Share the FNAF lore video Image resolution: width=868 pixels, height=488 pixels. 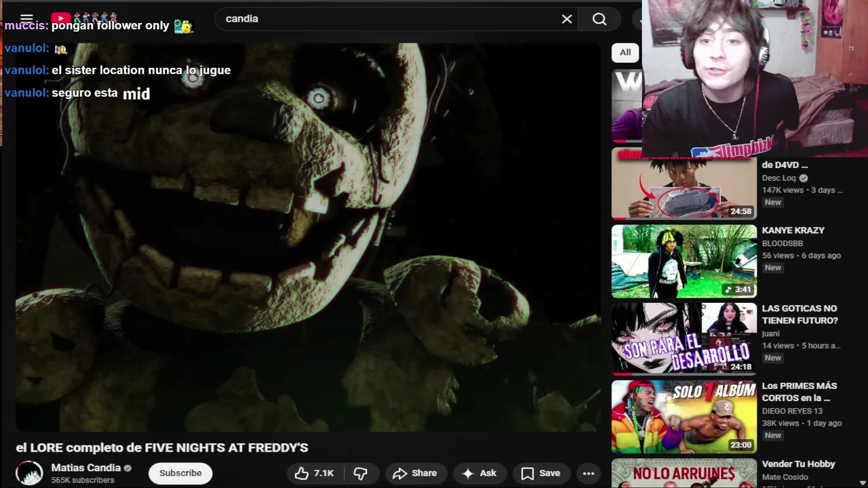tap(415, 473)
